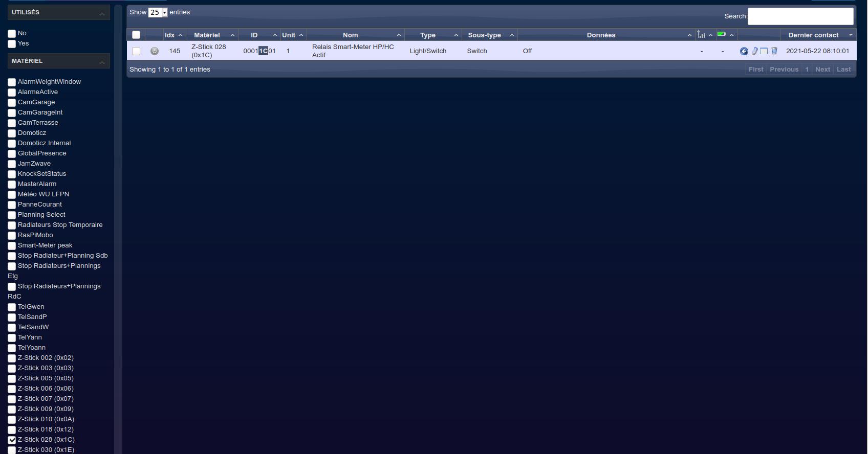Sort table by the Idx column
The height and width of the screenshot is (454, 868).
pos(173,35)
